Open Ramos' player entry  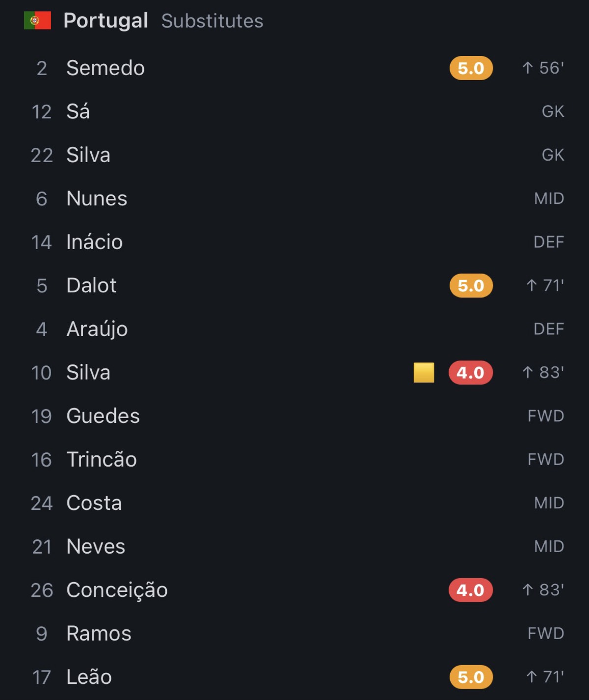click(294, 634)
